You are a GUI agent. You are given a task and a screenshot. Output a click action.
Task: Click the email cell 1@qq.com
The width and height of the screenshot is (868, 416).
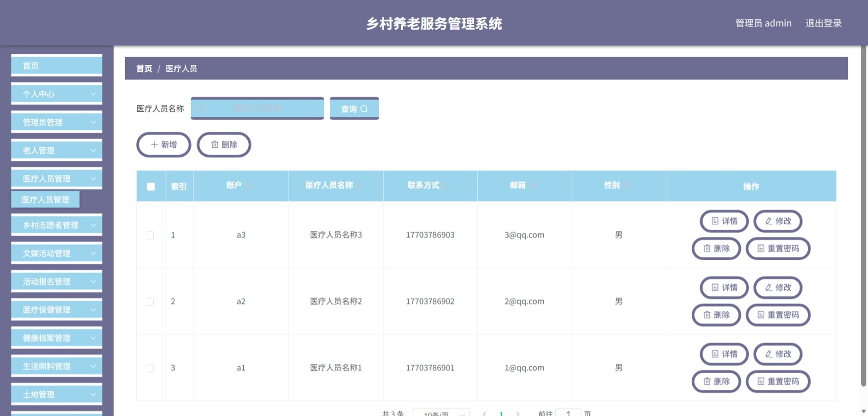click(x=524, y=368)
